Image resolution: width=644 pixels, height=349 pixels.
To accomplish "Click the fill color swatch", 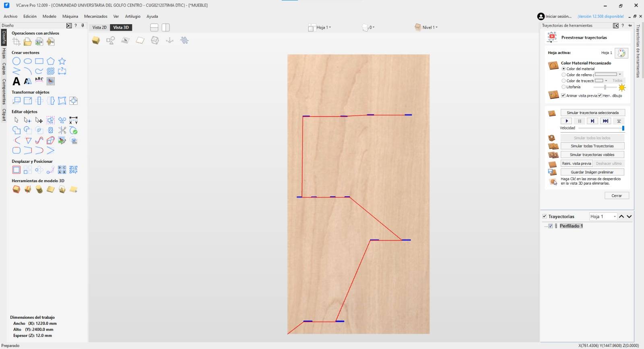I will pos(606,75).
